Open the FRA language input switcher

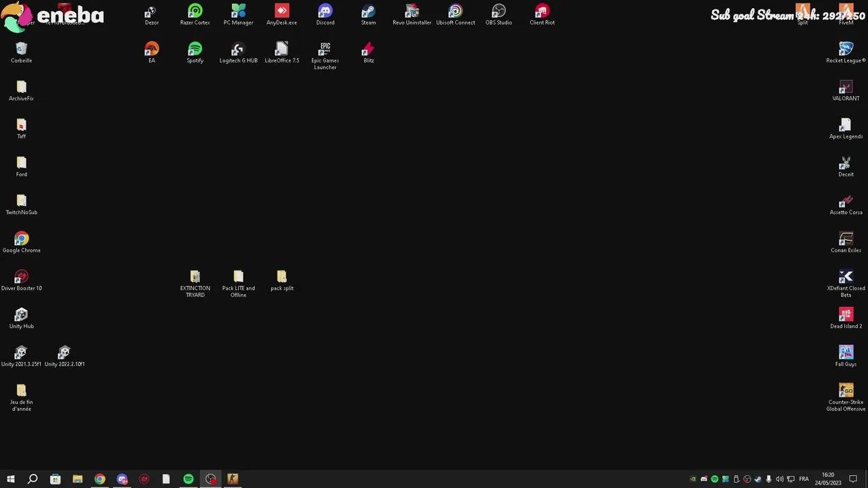click(804, 479)
